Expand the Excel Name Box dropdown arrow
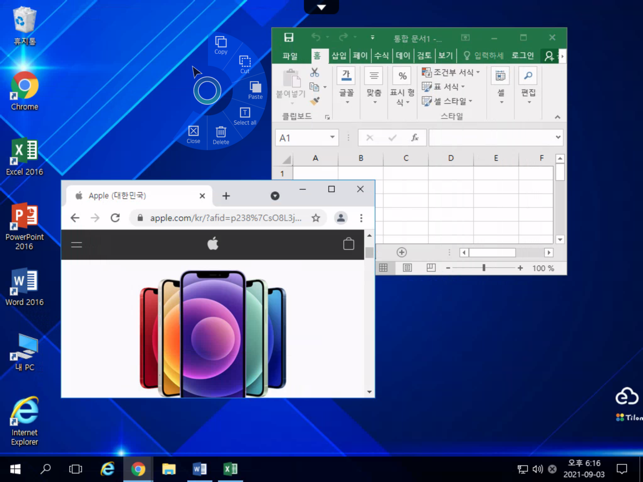The image size is (643, 482). click(332, 137)
